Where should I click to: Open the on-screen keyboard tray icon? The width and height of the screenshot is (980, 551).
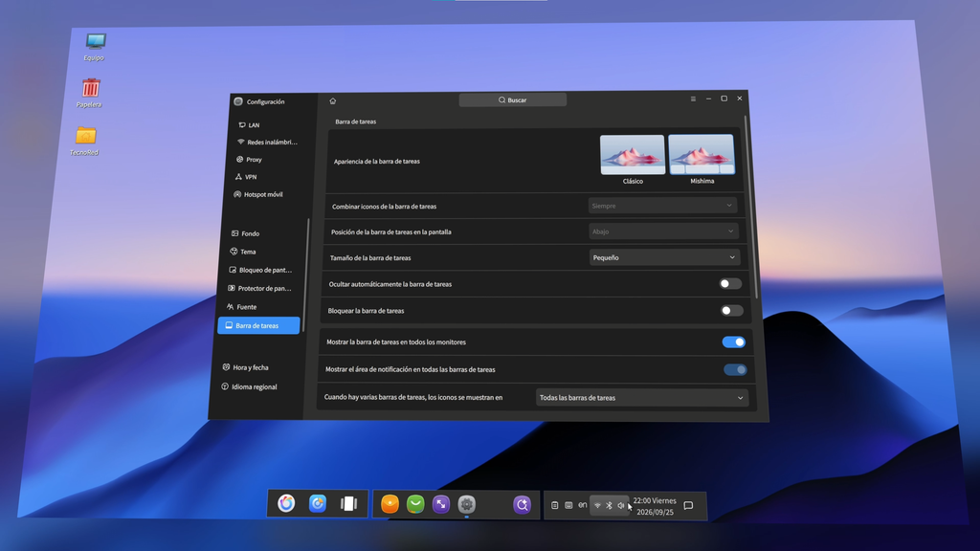[568, 505]
